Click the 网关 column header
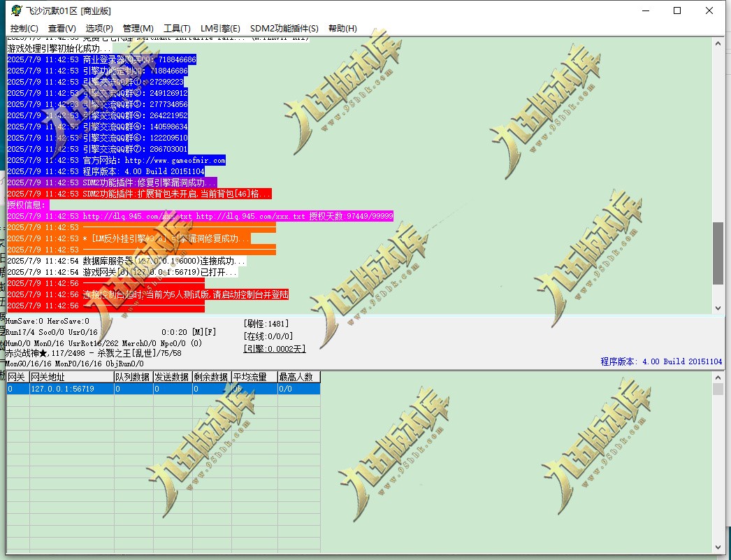The width and height of the screenshot is (731, 560). click(17, 377)
